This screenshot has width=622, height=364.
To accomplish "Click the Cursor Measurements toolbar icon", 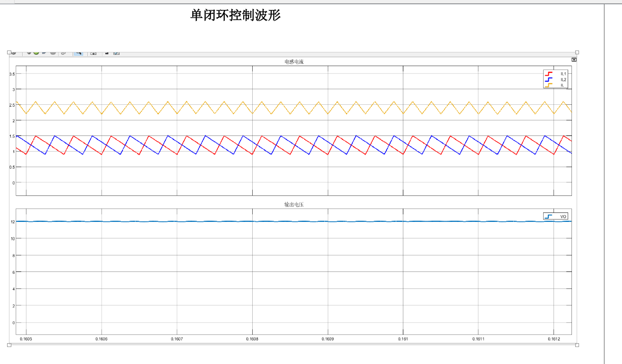I will coord(116,53).
